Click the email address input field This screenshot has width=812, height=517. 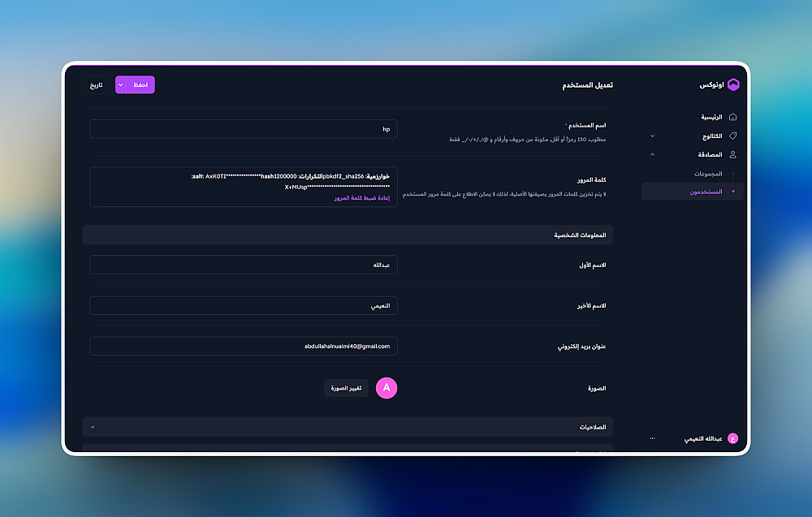pos(244,346)
